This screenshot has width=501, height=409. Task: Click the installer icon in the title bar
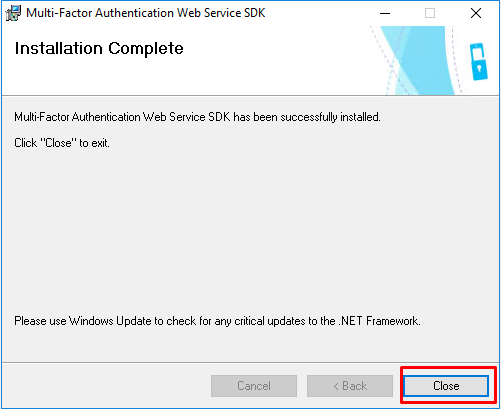click(x=13, y=13)
